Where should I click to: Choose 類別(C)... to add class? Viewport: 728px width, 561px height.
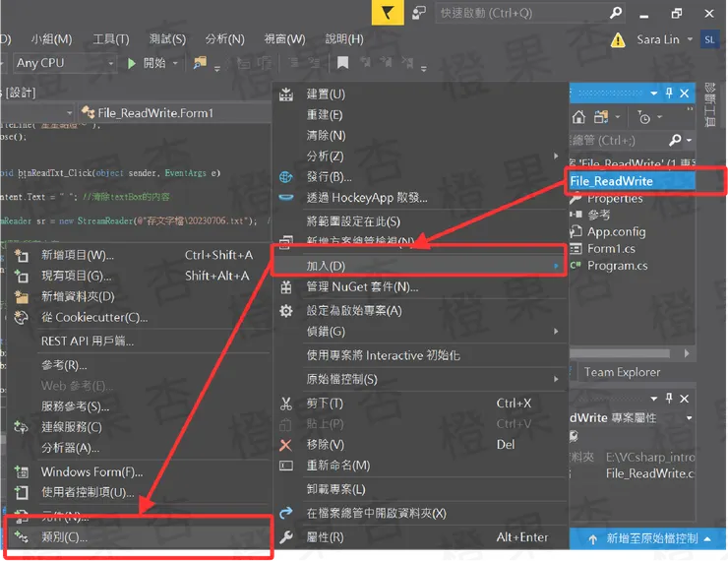coord(139,537)
